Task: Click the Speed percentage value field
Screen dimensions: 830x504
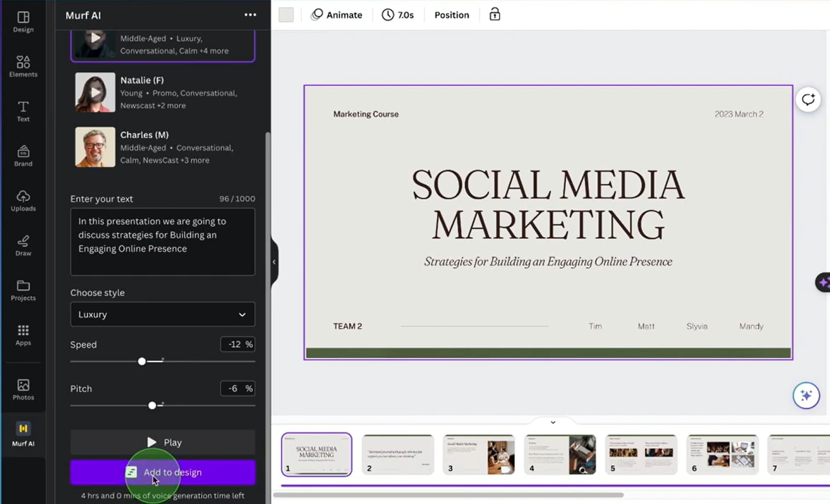Action: 238,344
